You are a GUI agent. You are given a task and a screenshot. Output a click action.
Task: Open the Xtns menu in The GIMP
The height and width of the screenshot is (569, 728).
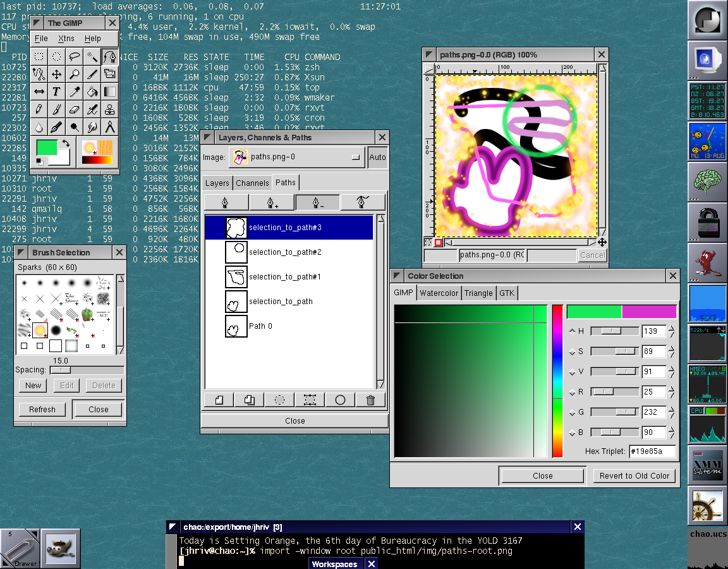[66, 39]
